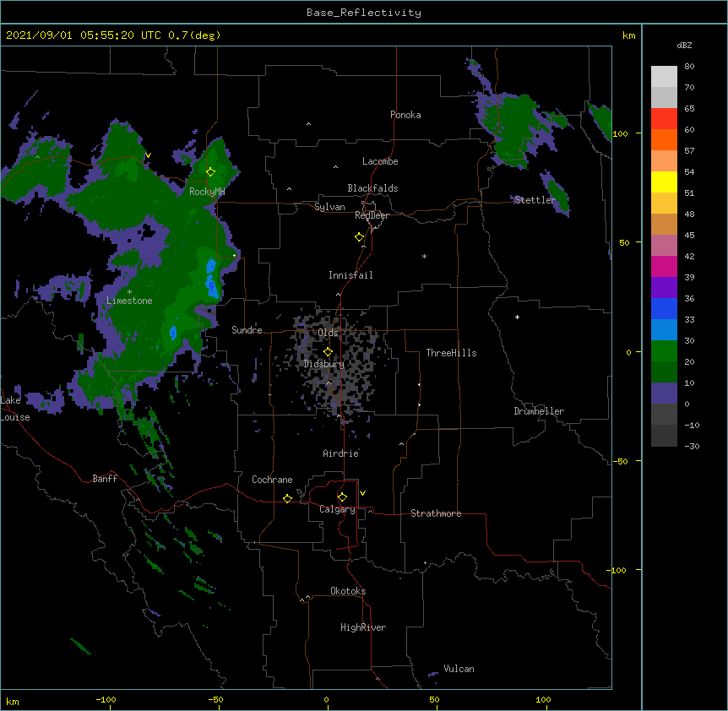The width and height of the screenshot is (728, 711).
Task: Click the Vulcan city label
Action: pyautogui.click(x=459, y=669)
